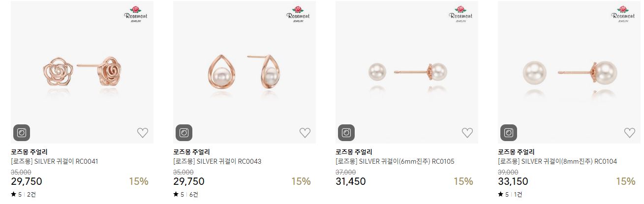Image resolution: width=644 pixels, height=204 pixels.
Task: Open SILVER 귀걸이(8mm진주) RC0104 product link
Action: (557, 161)
